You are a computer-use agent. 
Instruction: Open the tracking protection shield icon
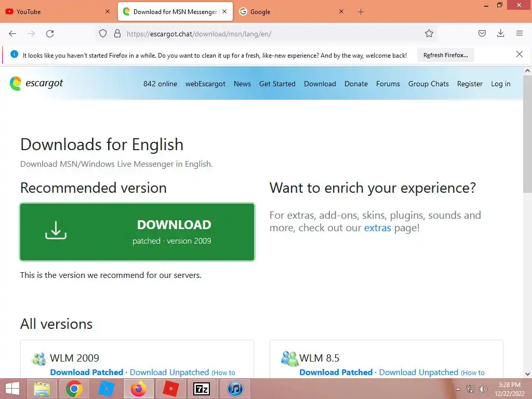(103, 34)
